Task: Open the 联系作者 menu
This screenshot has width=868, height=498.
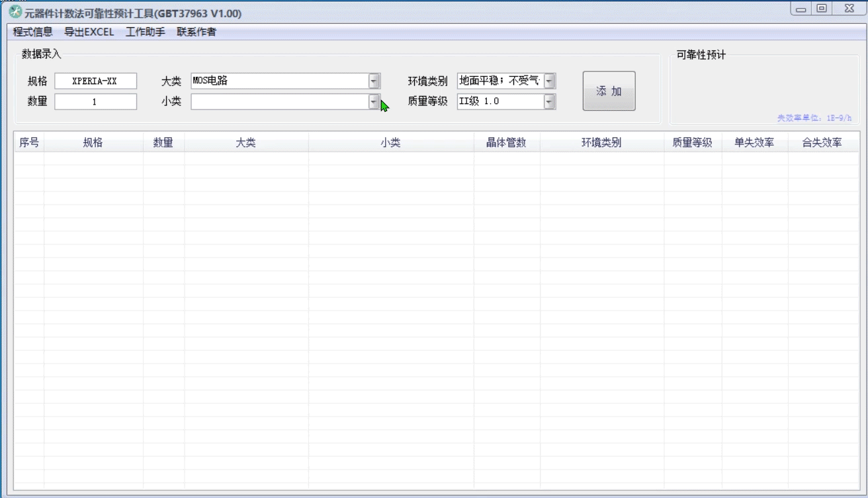Action: (196, 32)
